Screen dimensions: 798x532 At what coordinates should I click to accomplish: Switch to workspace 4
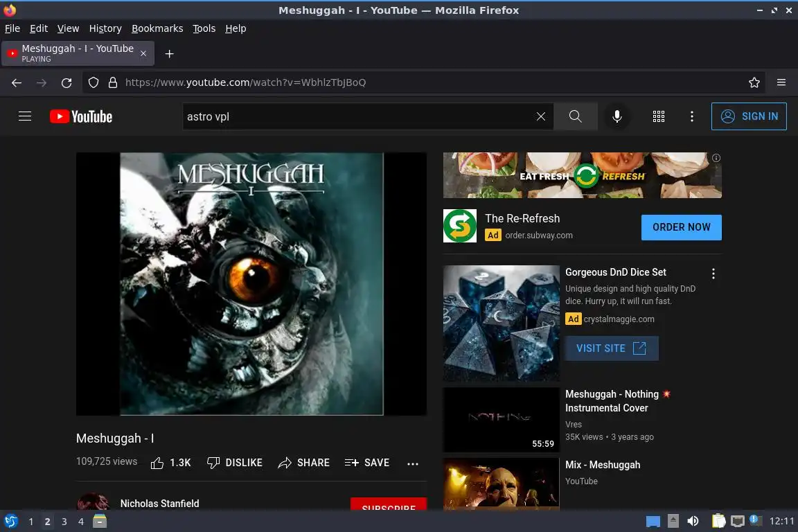pos(80,522)
